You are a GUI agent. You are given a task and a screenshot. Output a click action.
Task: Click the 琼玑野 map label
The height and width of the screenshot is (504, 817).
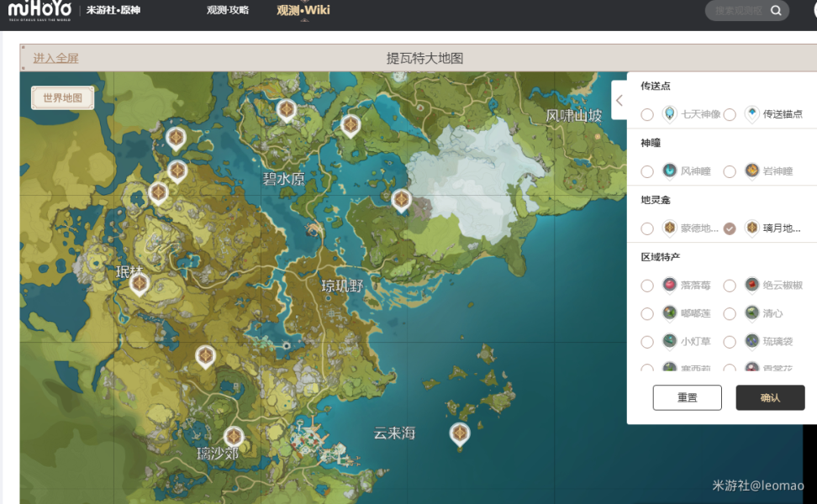[342, 286]
